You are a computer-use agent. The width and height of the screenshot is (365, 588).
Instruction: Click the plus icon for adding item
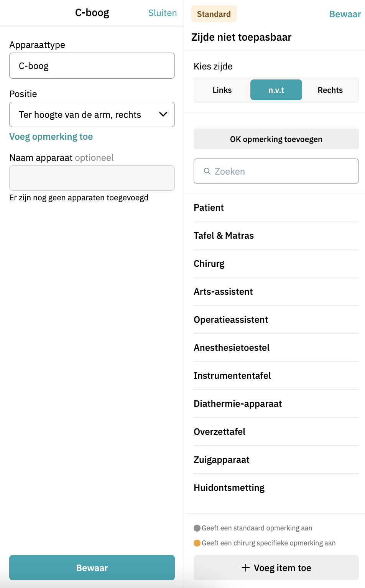coord(246,568)
